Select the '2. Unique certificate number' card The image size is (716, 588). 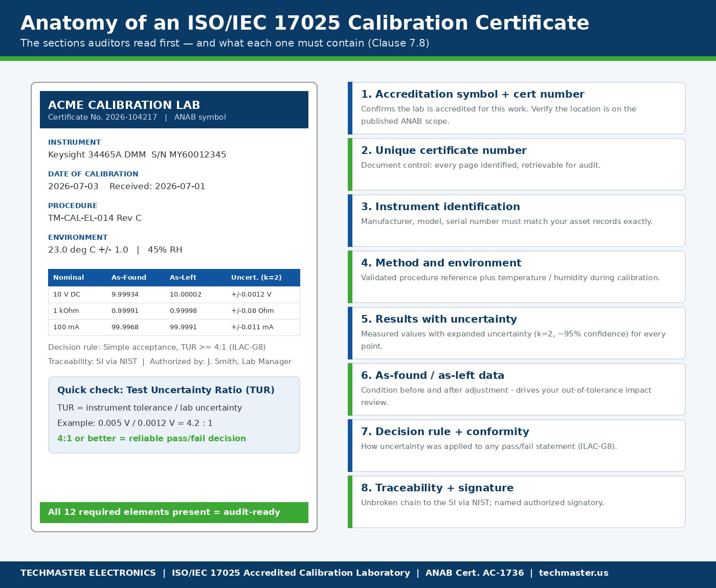pos(517,165)
